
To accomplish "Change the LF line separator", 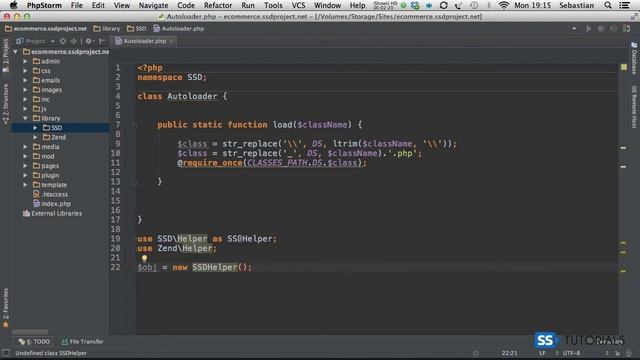I will pos(542,353).
